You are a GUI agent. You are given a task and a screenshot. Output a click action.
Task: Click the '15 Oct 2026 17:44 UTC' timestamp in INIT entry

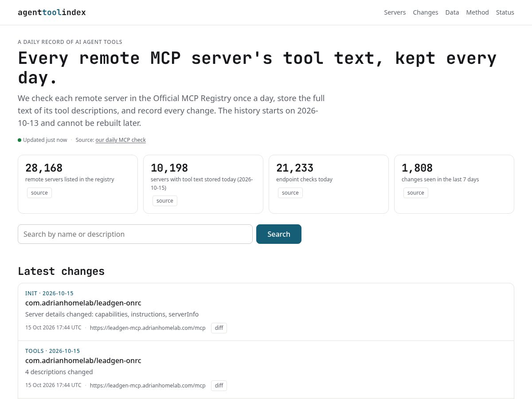click(53, 328)
